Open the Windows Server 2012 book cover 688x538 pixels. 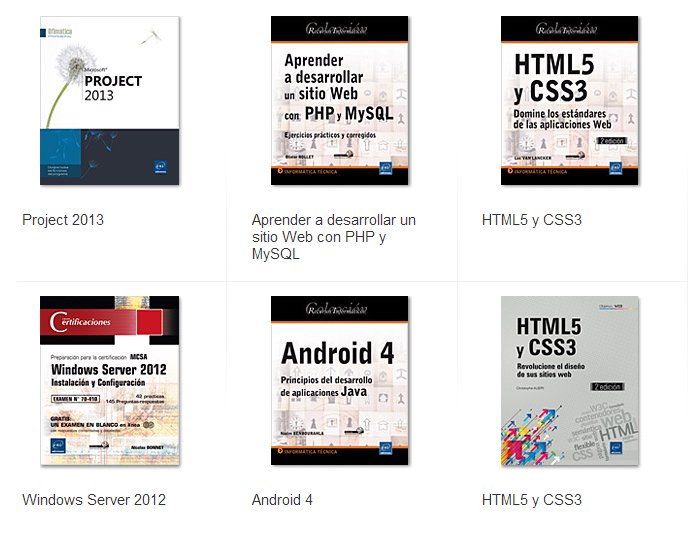pos(110,380)
